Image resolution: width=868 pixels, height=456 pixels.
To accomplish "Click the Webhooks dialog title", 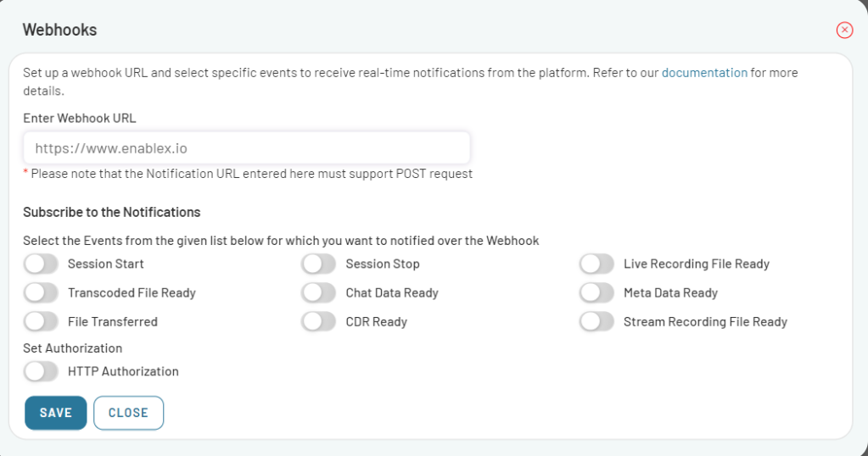I will [x=59, y=31].
